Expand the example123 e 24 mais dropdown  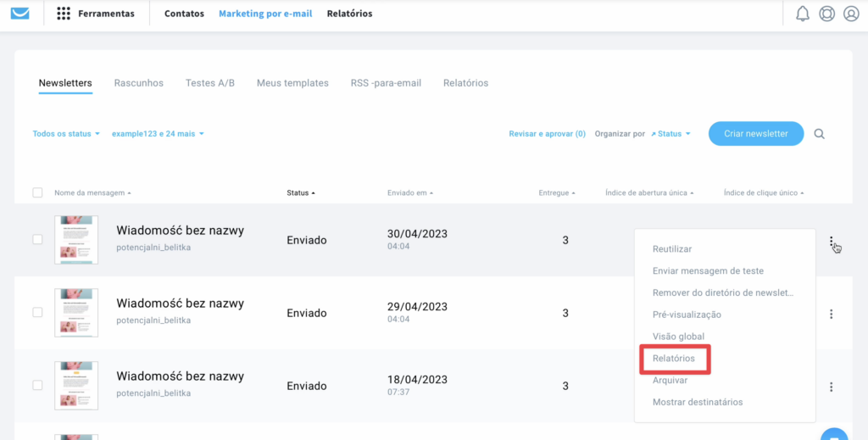pos(158,134)
